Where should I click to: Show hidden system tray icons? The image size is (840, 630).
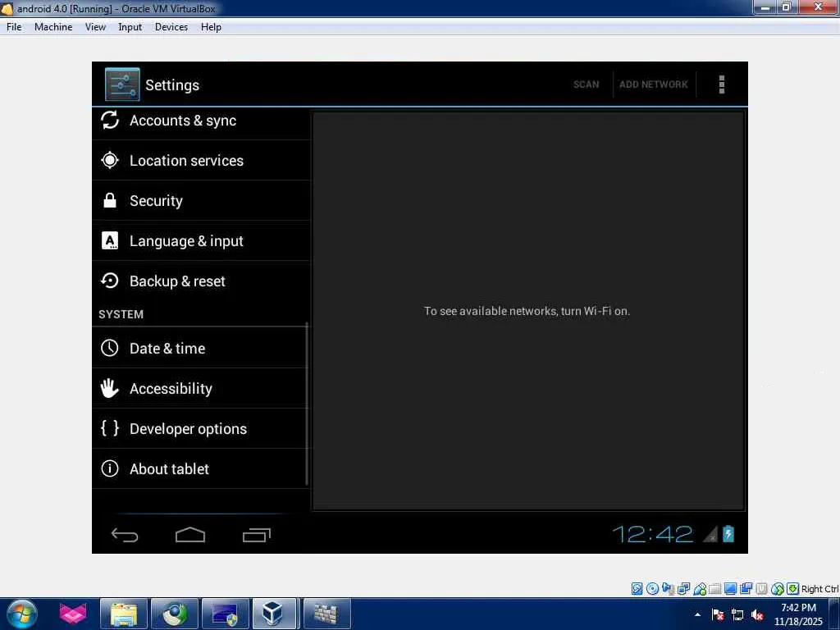tap(697, 614)
